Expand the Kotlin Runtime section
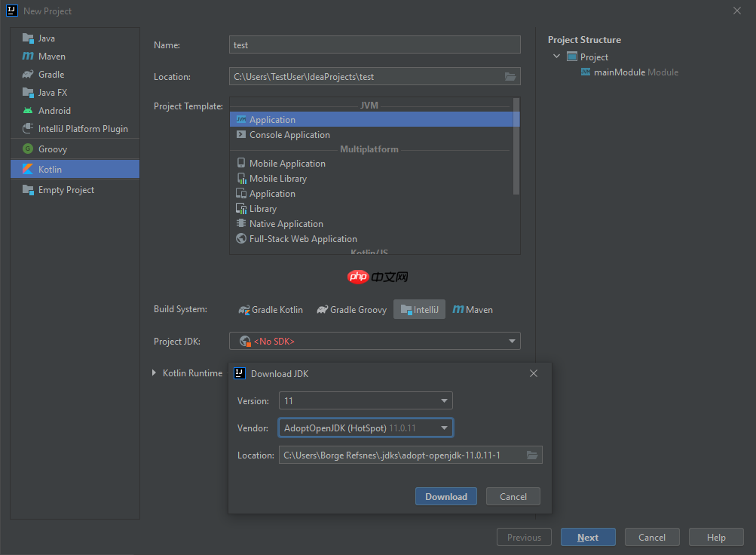Viewport: 756px width, 555px height. click(x=155, y=373)
